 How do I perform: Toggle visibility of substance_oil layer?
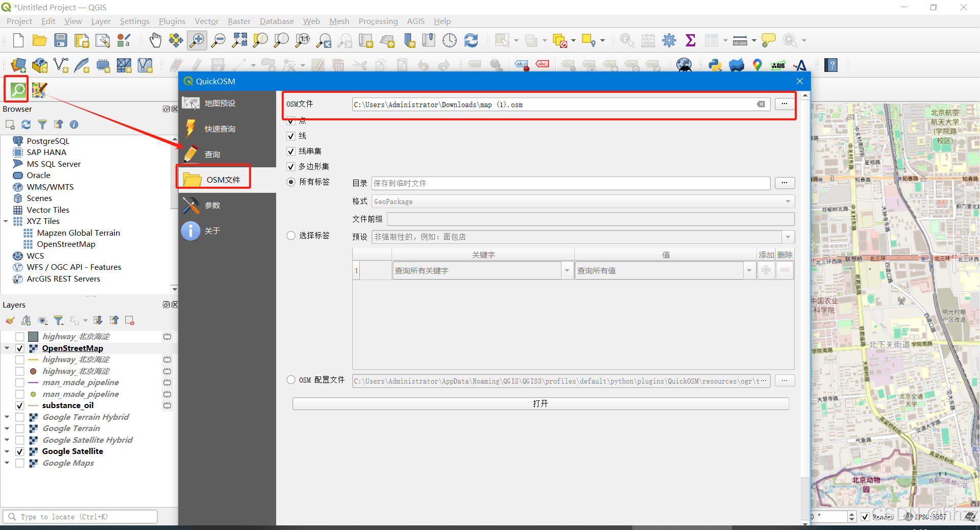pos(20,406)
